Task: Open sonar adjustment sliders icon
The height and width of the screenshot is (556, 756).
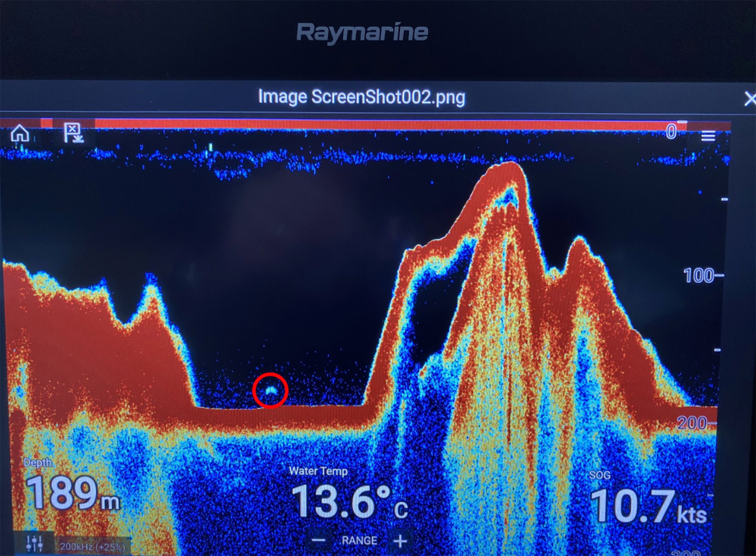Action: tap(35, 544)
